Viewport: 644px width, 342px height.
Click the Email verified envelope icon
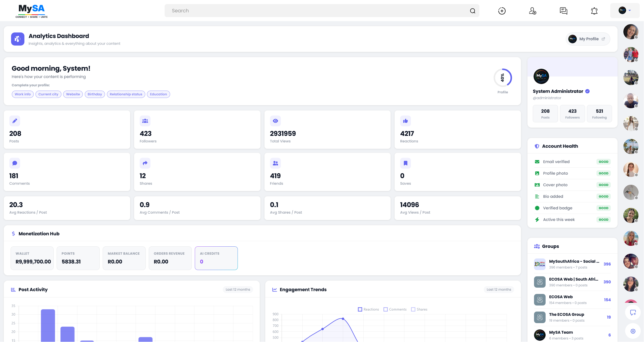point(537,162)
